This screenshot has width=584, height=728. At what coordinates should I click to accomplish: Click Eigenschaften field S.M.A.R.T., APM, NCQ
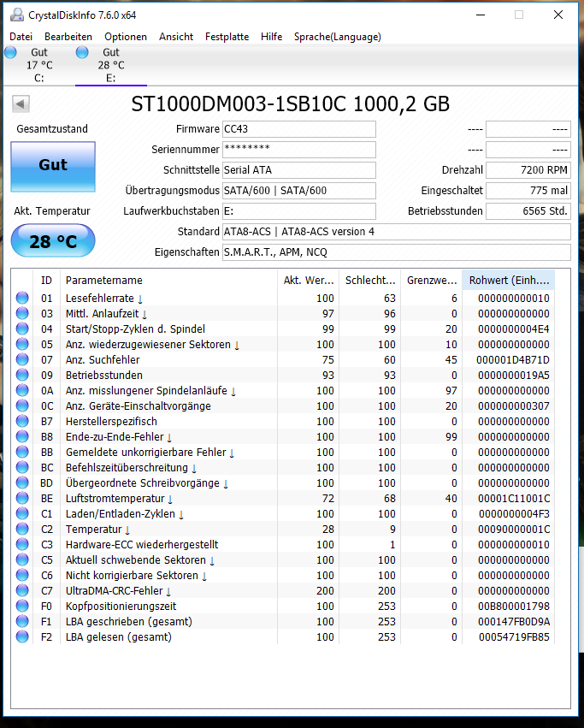pos(397,252)
